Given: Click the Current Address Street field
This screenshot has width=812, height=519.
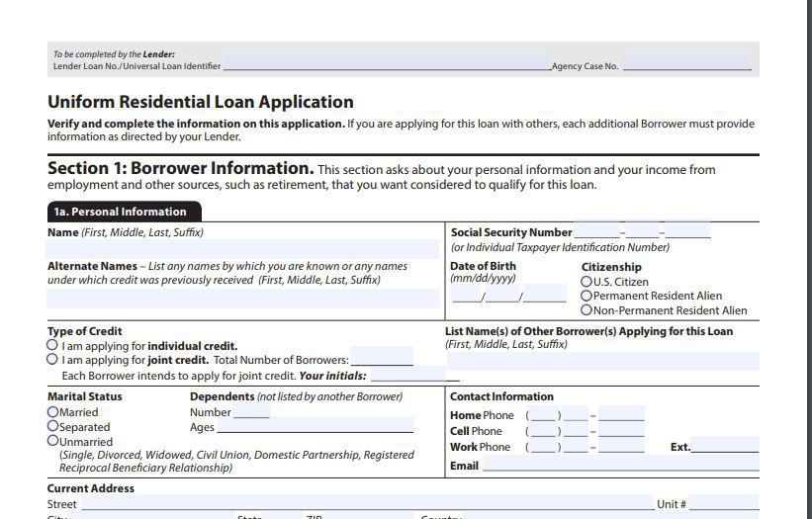Looking at the screenshot, I should pyautogui.click(x=366, y=503).
